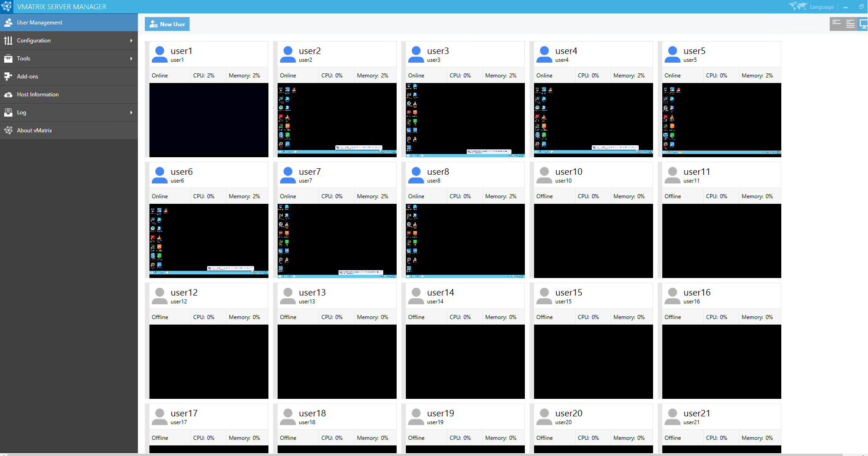Image resolution: width=868 pixels, height=456 pixels.
Task: Toggle the detailed list view
Action: tap(850, 24)
